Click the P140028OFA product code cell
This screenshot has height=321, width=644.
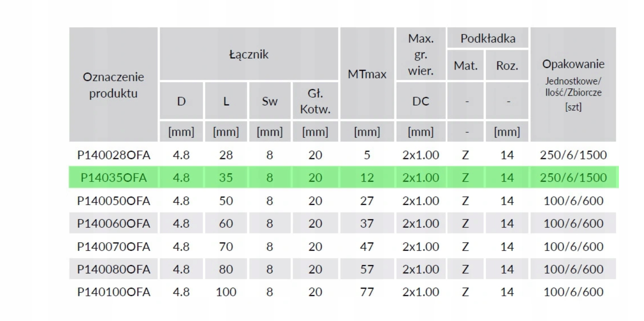(114, 155)
